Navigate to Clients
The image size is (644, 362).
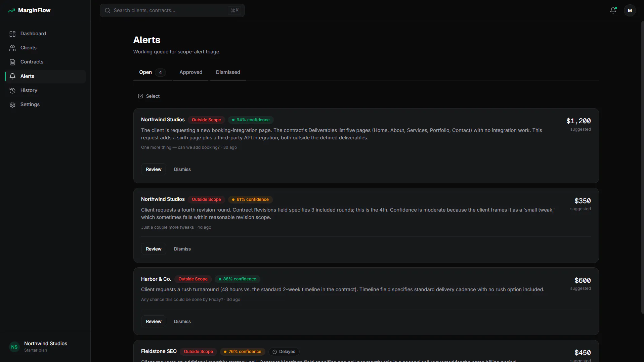click(x=45, y=48)
